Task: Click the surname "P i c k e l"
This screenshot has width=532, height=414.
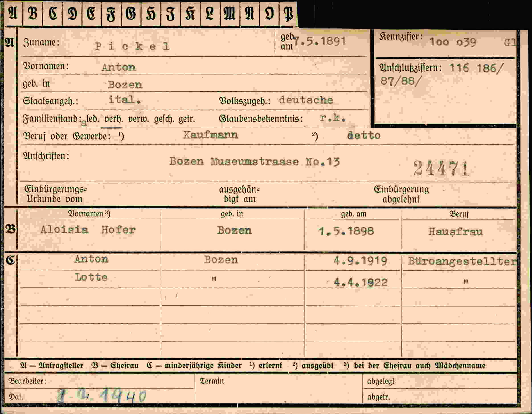Action: (x=132, y=46)
